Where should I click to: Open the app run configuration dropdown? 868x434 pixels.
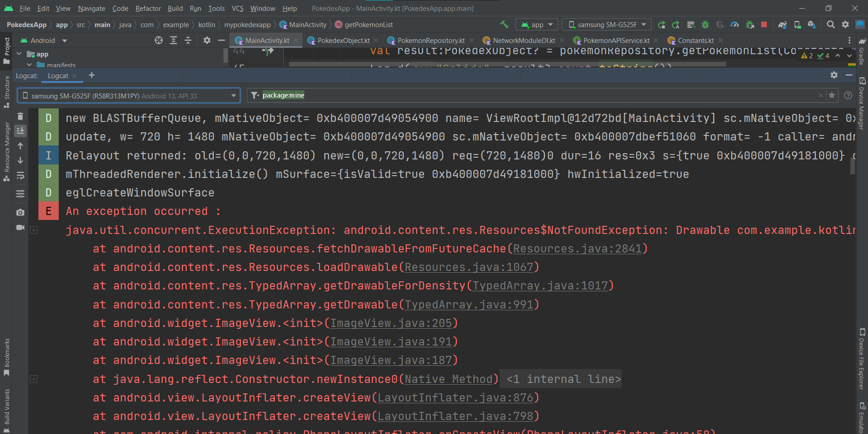(537, 25)
